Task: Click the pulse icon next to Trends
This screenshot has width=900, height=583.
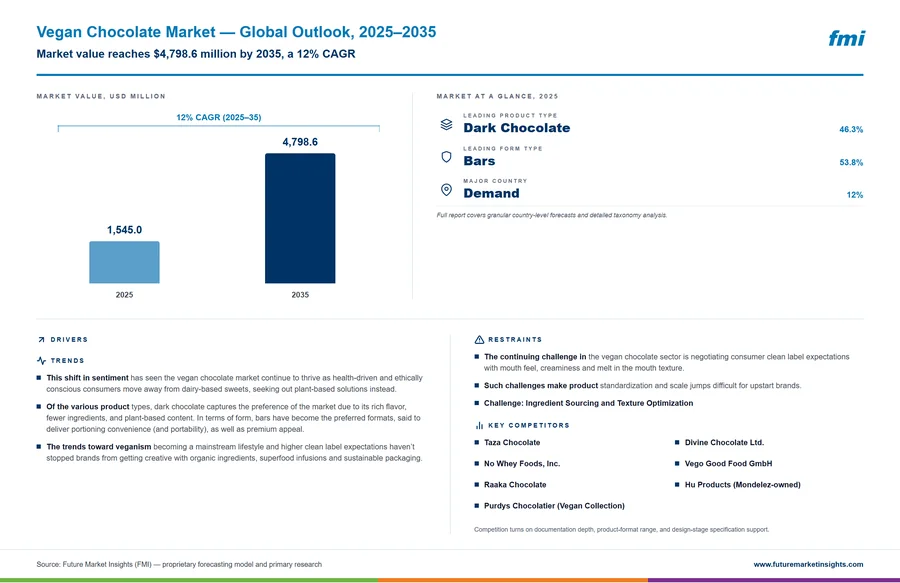Action: tap(41, 360)
